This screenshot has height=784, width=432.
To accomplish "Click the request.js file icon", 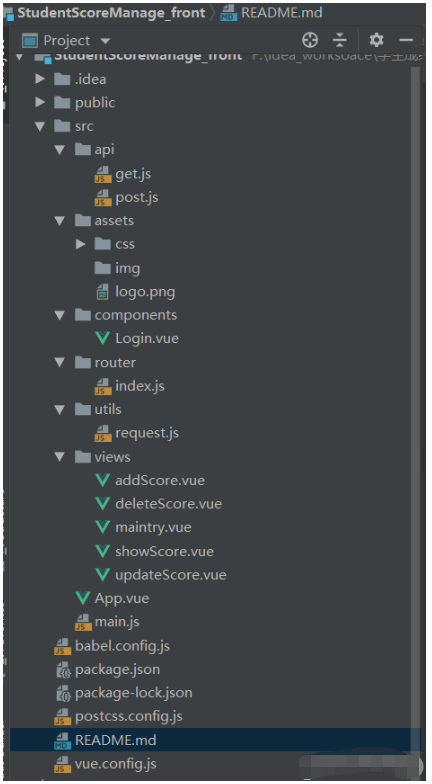I will 103,434.
